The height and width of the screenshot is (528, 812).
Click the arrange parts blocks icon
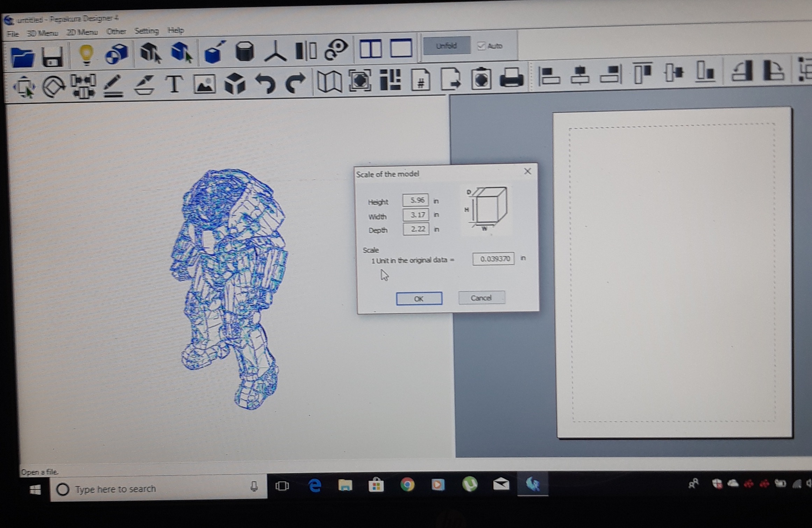pyautogui.click(x=390, y=80)
